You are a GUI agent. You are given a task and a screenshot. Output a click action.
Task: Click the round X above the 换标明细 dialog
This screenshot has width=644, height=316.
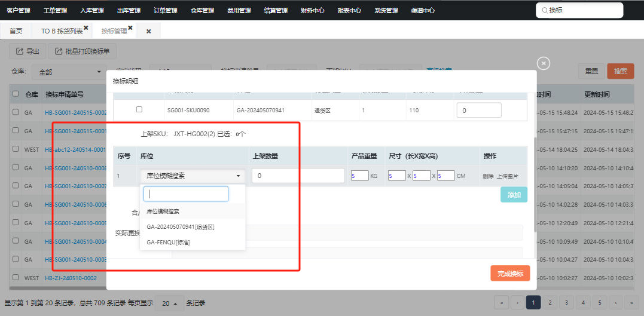[x=544, y=63]
